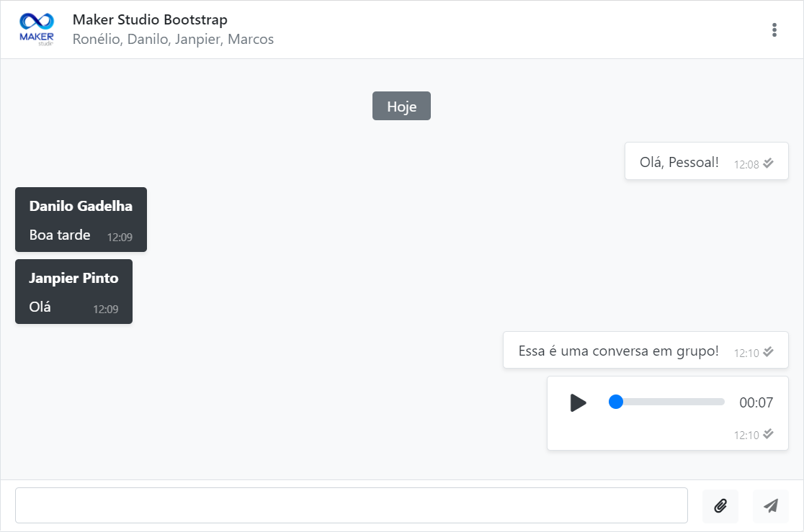Click the "Olá, Pessoal!" message bubble

pyautogui.click(x=679, y=162)
